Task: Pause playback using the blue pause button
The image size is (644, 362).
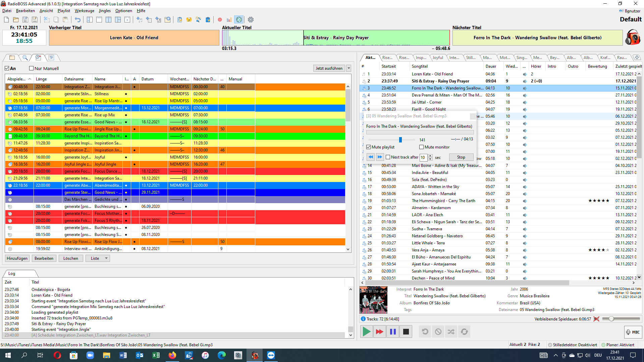Action: tap(393, 332)
